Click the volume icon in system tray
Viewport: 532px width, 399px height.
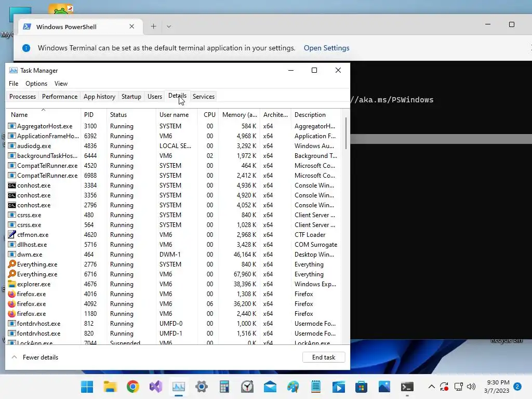point(471,387)
